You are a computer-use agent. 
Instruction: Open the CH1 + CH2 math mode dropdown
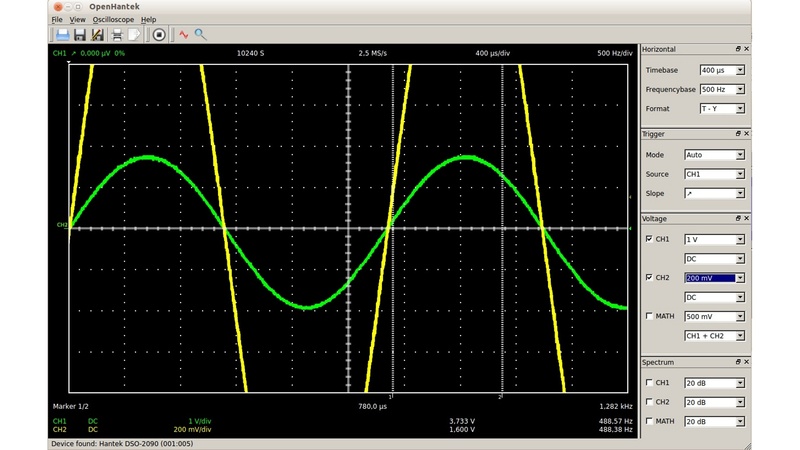714,336
